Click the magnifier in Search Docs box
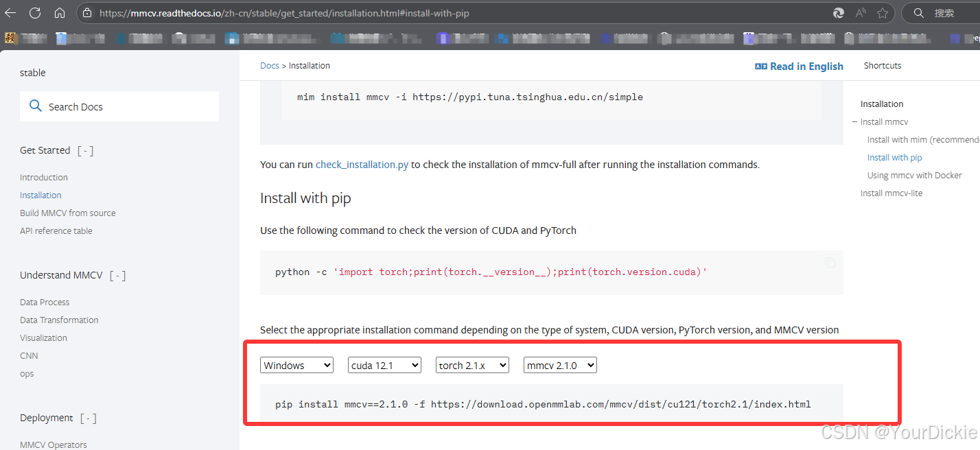Image resolution: width=980 pixels, height=450 pixels. [x=35, y=106]
